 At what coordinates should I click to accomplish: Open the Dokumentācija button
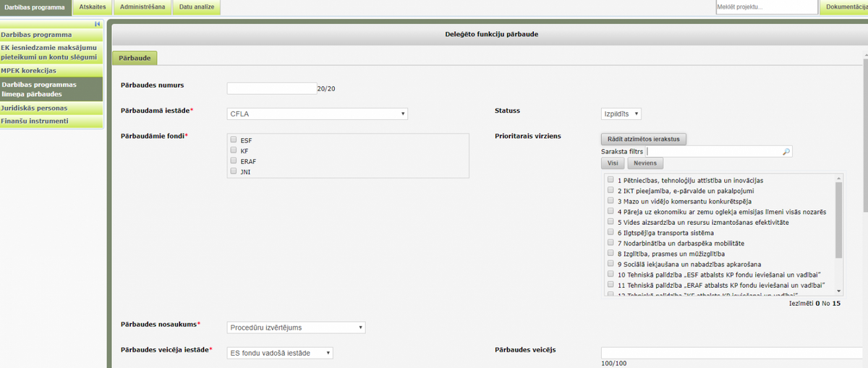pos(843,7)
